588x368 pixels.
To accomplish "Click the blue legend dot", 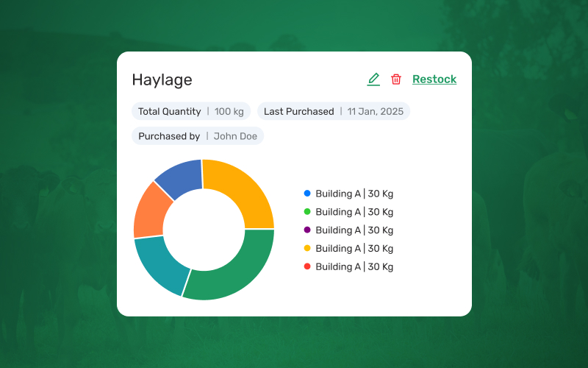I will [307, 194].
